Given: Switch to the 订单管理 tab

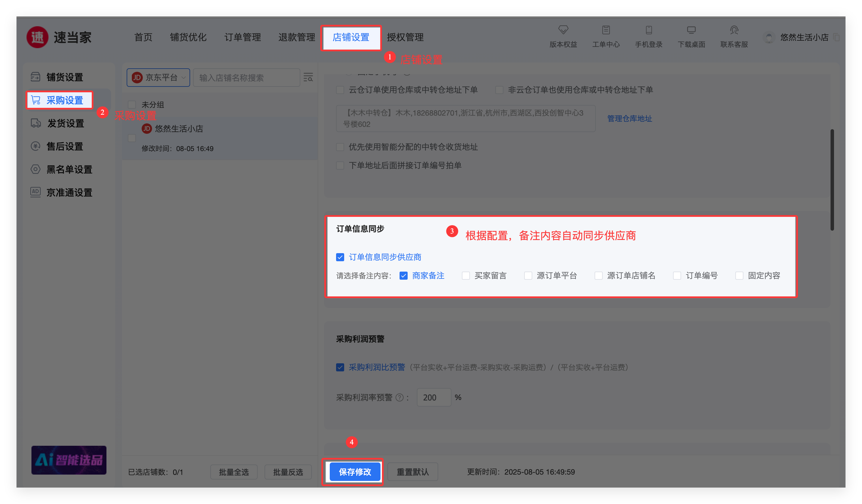Looking at the screenshot, I should click(x=243, y=37).
